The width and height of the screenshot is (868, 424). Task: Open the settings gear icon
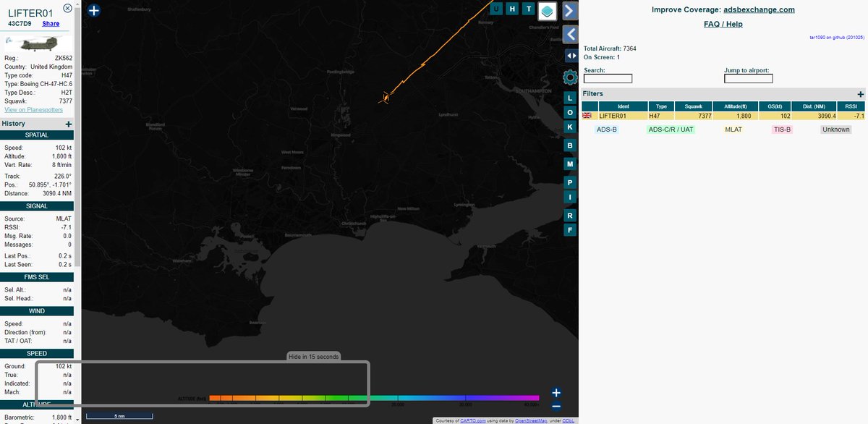point(569,77)
